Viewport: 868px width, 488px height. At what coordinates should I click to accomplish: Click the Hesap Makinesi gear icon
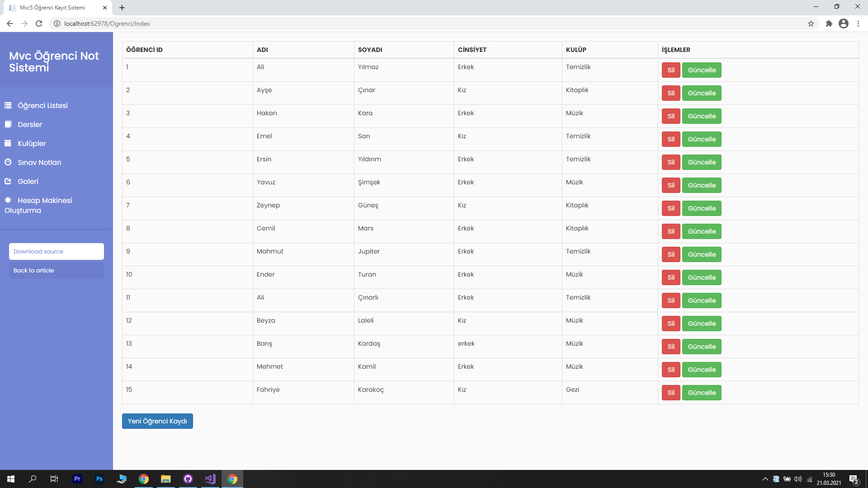8,200
